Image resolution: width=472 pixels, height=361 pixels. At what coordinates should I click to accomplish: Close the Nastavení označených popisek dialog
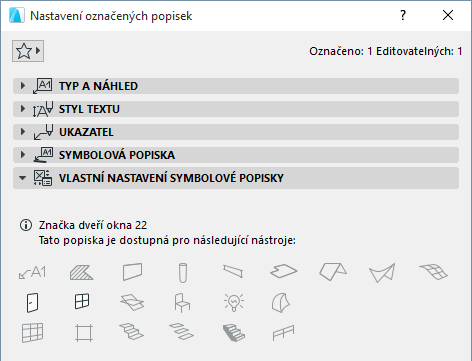click(448, 15)
